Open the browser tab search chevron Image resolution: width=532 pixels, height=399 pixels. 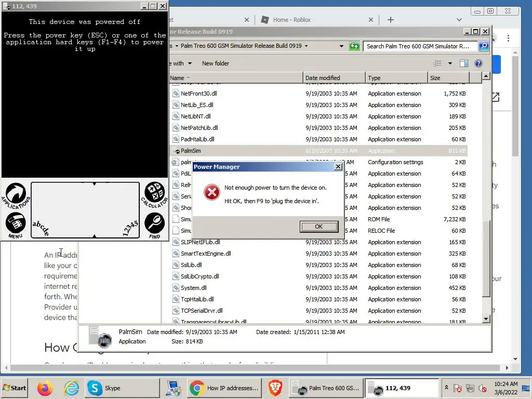[459, 20]
